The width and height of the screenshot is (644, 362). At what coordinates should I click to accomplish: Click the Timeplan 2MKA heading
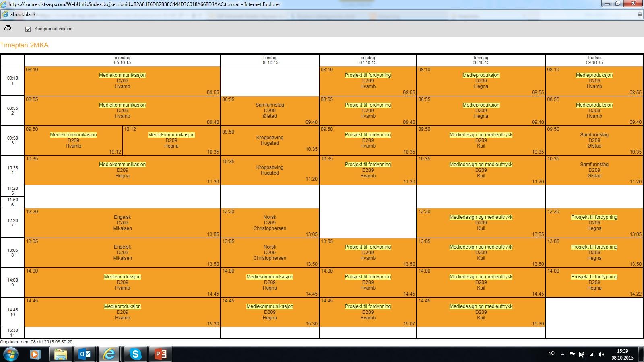point(25,45)
